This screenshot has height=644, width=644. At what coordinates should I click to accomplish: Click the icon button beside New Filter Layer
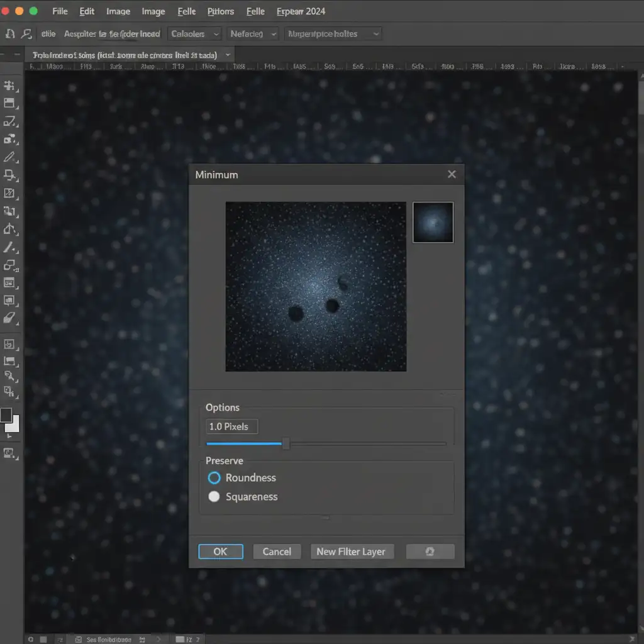click(x=430, y=552)
